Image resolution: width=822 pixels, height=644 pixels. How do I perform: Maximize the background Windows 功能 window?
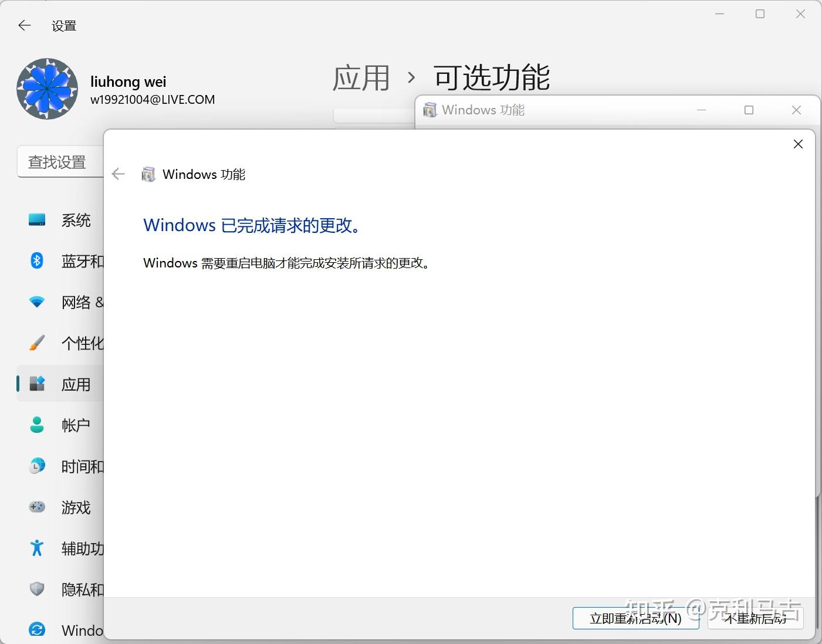(749, 110)
